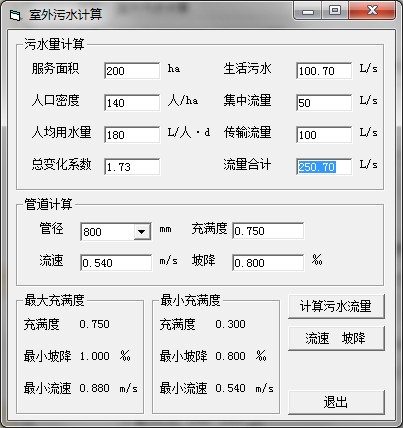Focus the 传输流量 input field
This screenshot has width=403, height=428.
click(324, 135)
